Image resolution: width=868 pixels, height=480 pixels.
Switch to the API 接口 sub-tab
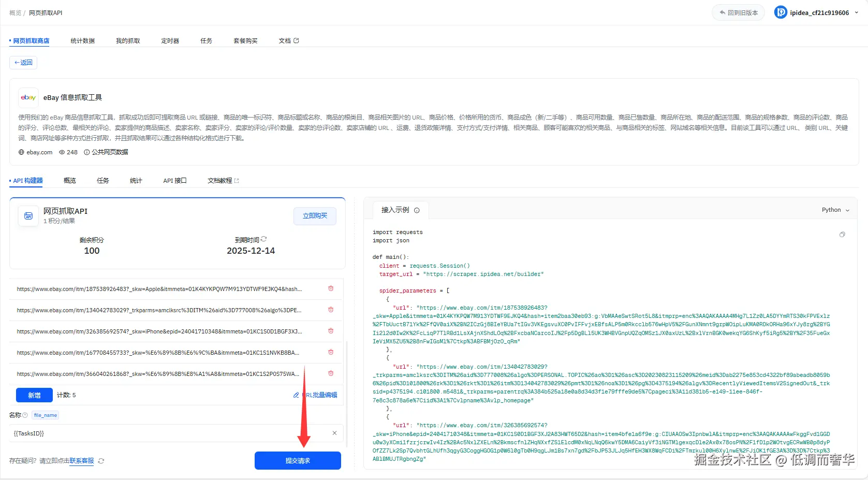pyautogui.click(x=175, y=181)
